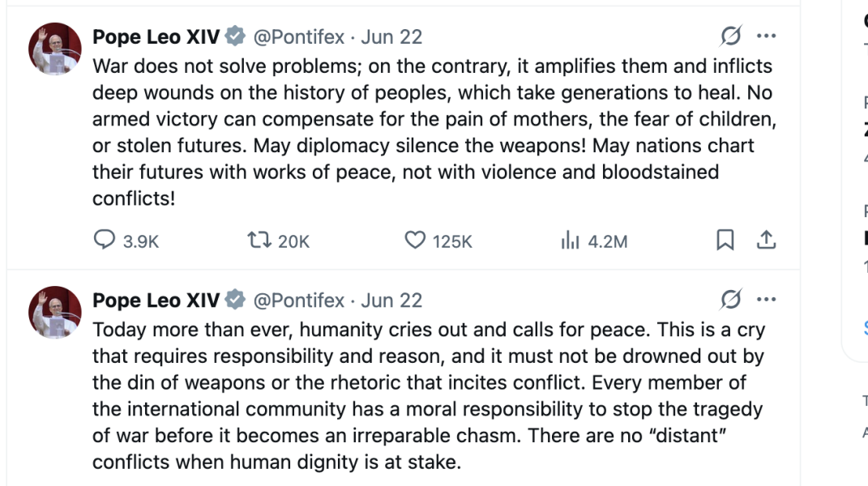Image resolution: width=868 pixels, height=486 pixels.
Task: Share the first tweet via share icon
Action: [x=766, y=240]
